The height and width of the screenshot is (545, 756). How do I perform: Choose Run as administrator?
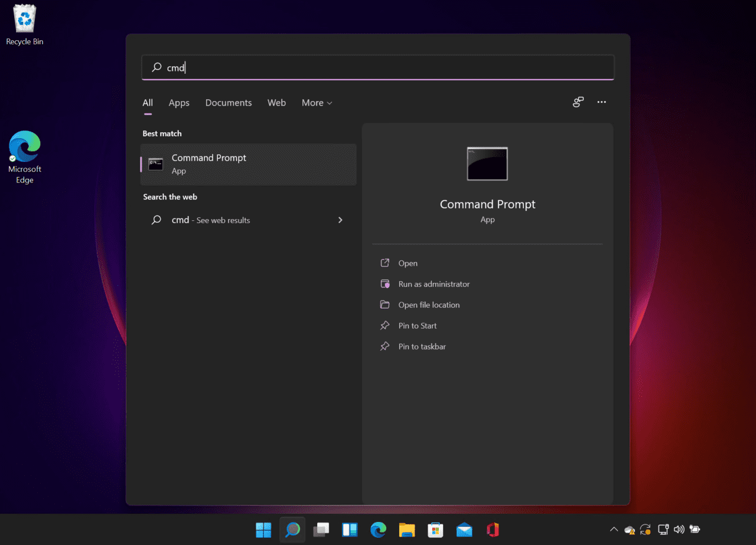click(434, 284)
